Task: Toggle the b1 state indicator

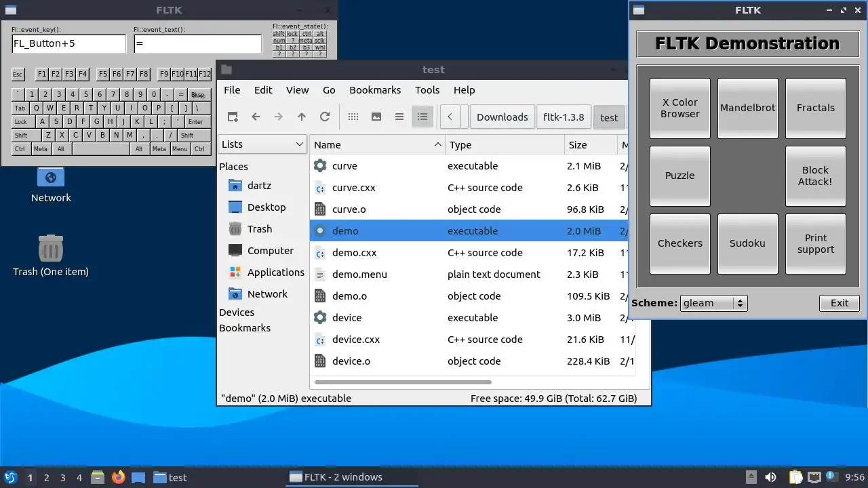Action: [x=279, y=47]
